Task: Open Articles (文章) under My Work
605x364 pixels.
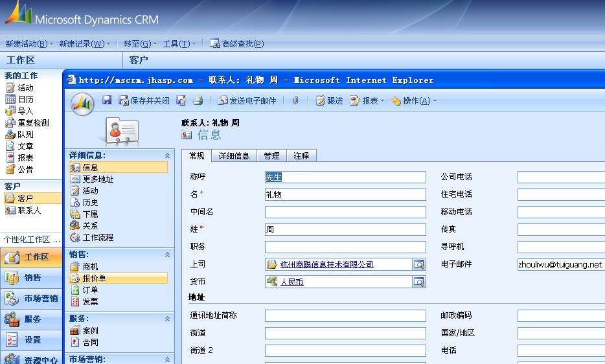Action: (19, 146)
